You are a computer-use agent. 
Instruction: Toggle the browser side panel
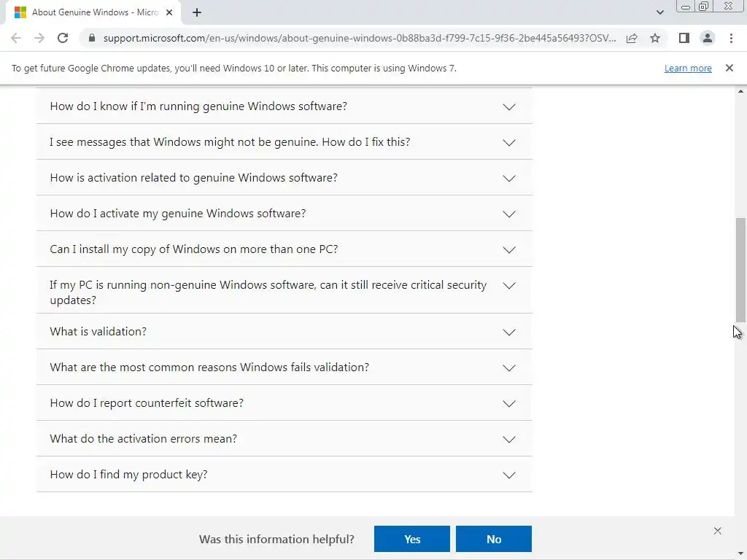coord(684,38)
